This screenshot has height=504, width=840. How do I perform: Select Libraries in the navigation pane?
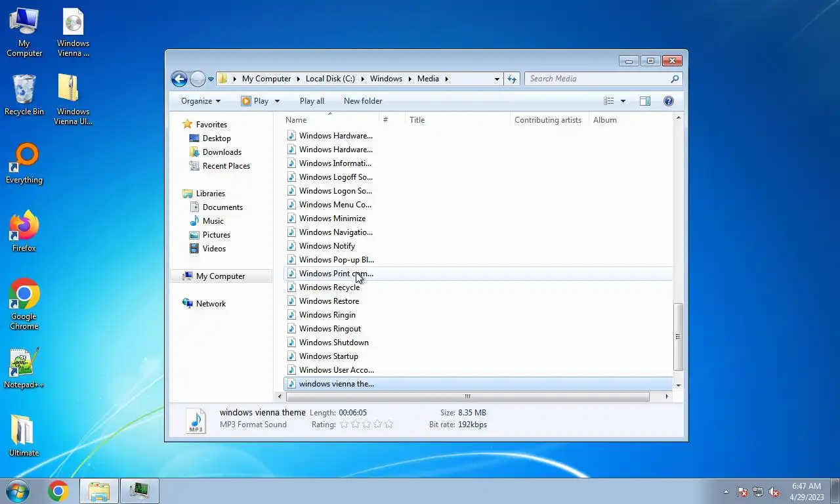point(211,194)
